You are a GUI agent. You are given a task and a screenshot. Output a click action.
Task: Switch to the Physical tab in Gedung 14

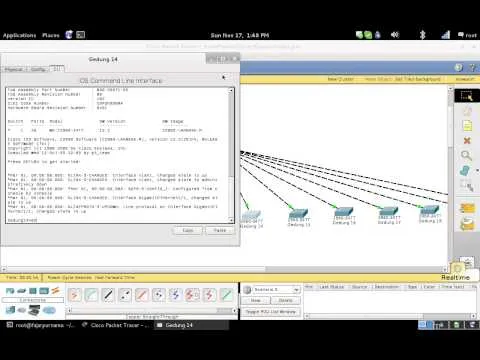pyautogui.click(x=14, y=69)
